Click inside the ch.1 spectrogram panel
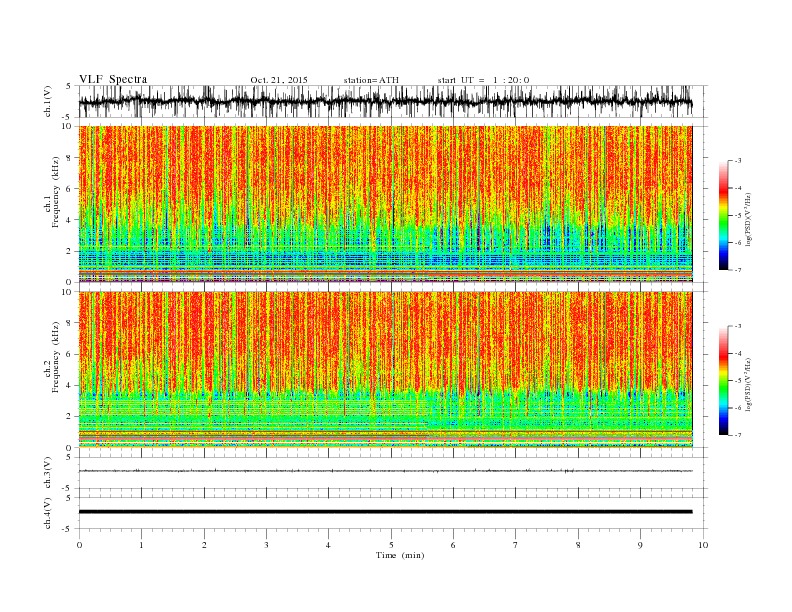Viewport: 792px width, 612px height. [x=385, y=204]
